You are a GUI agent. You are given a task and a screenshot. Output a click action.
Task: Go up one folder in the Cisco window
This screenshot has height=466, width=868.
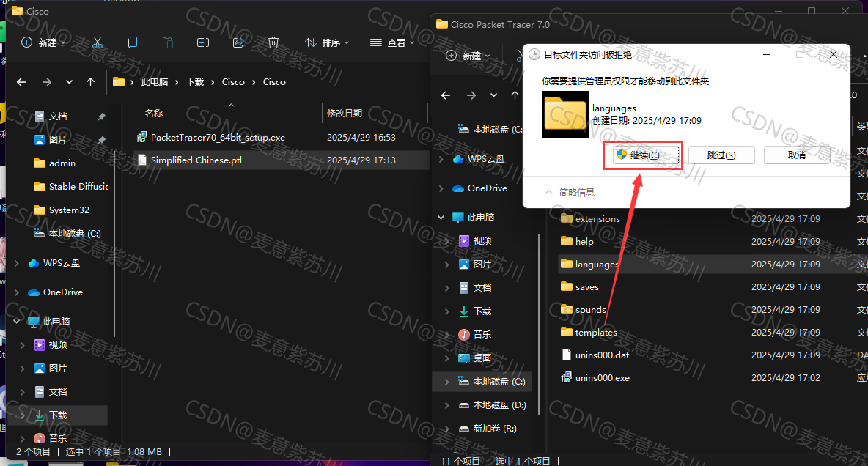click(91, 82)
